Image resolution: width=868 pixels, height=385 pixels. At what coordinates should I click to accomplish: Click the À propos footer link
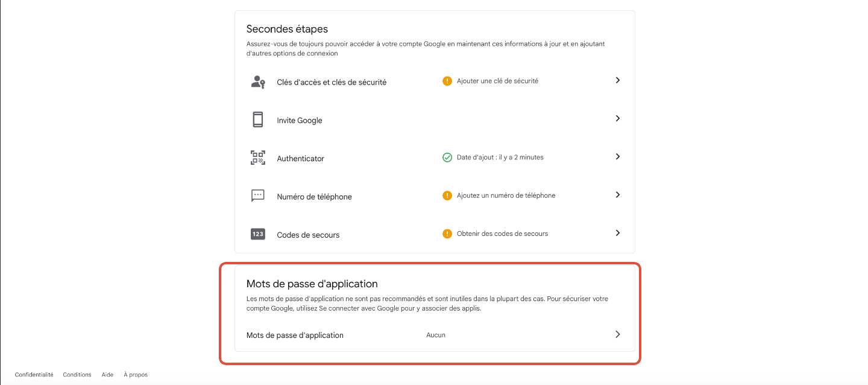(136, 375)
